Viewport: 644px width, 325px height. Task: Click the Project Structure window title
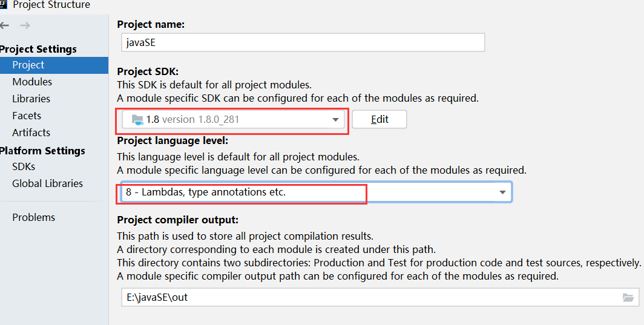(51, 5)
